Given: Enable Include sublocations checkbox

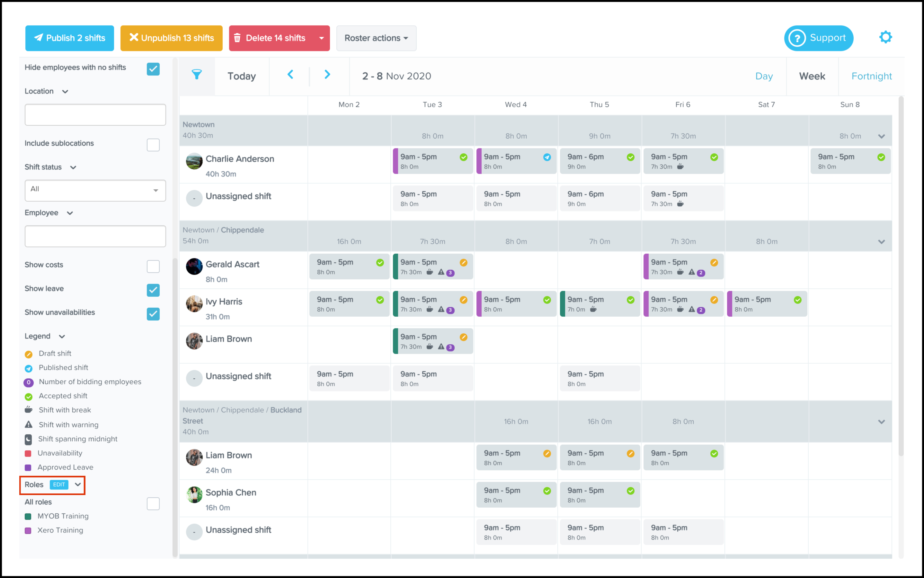Looking at the screenshot, I should coord(153,145).
